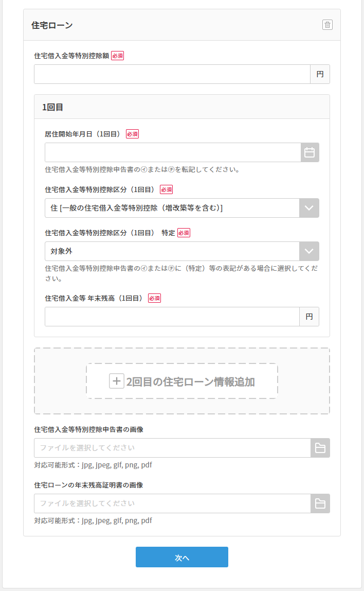Add a second loan via 2回目の住宅ローン情報追加
The width and height of the screenshot is (364, 591).
pos(182,381)
